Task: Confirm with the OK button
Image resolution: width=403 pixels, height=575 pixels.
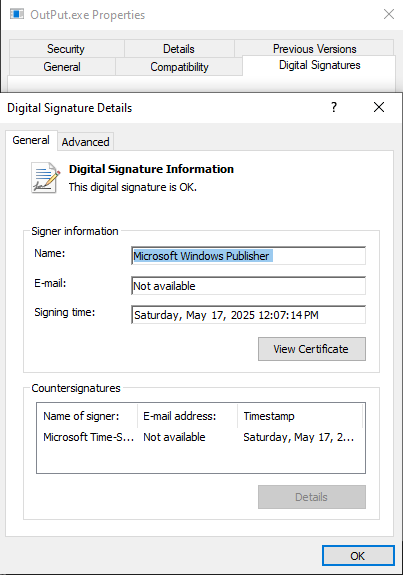Action: coord(358,556)
